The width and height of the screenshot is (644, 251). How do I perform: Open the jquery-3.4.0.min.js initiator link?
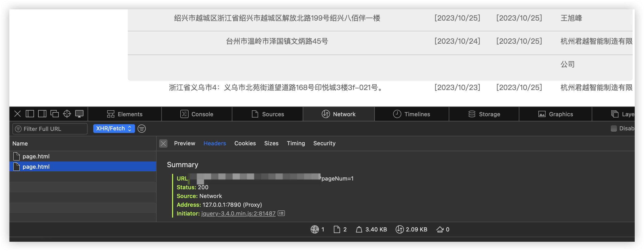point(238,214)
